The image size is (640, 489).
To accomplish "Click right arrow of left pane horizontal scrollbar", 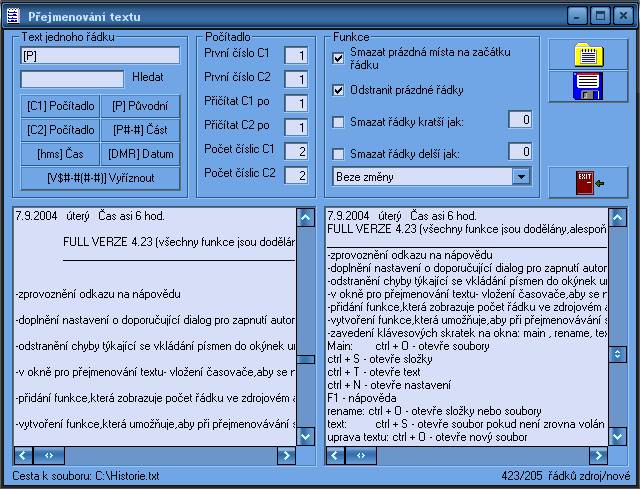I will click(286, 456).
